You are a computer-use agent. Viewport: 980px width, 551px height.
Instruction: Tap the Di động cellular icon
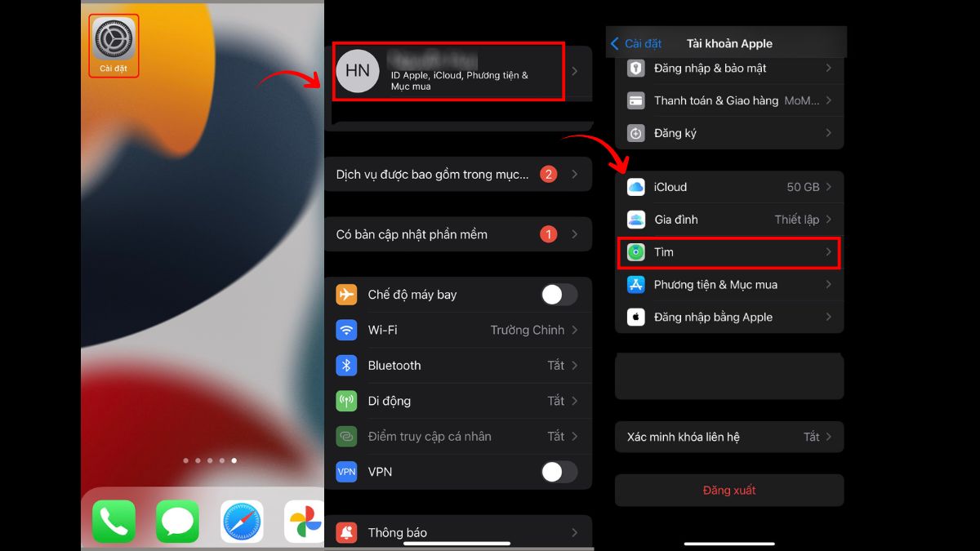[346, 401]
